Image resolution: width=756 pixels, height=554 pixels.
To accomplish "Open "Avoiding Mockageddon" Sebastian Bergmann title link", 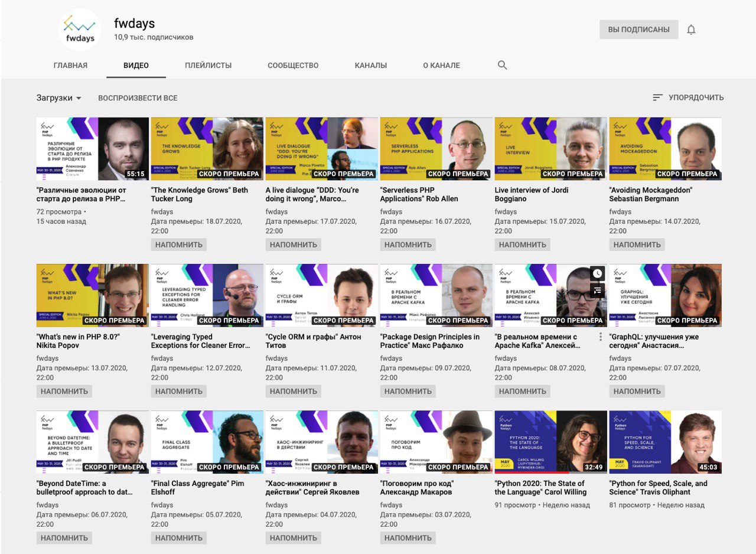I will (651, 194).
